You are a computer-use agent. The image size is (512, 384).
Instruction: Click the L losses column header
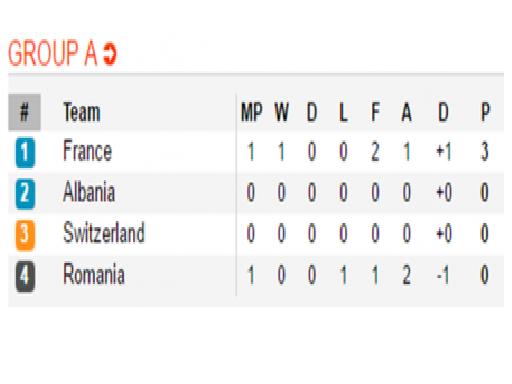pos(343,112)
